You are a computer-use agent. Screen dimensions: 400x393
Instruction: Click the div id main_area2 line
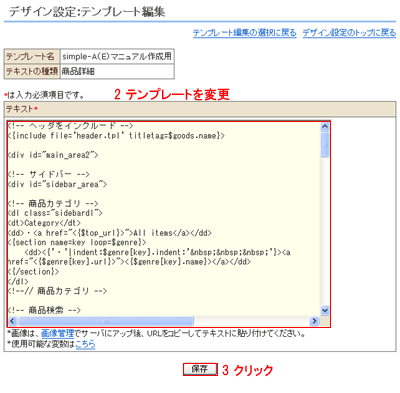[53, 155]
